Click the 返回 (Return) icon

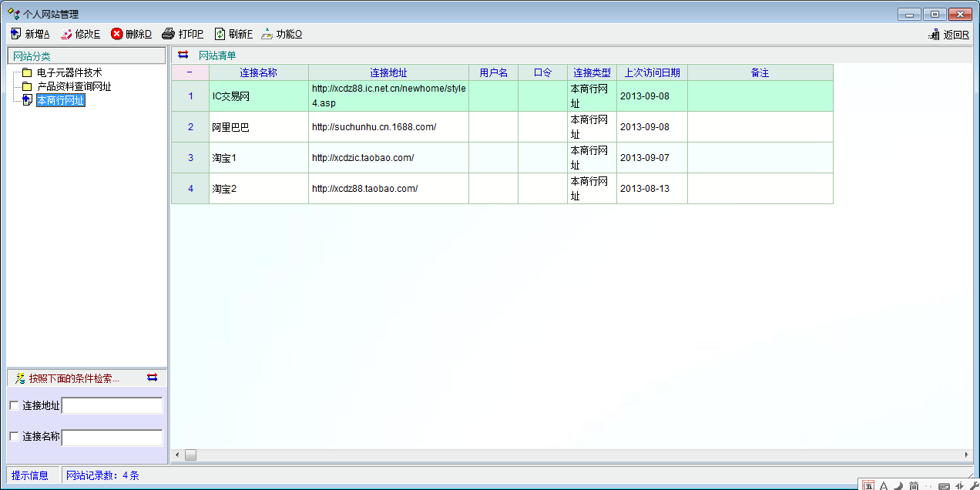[935, 35]
